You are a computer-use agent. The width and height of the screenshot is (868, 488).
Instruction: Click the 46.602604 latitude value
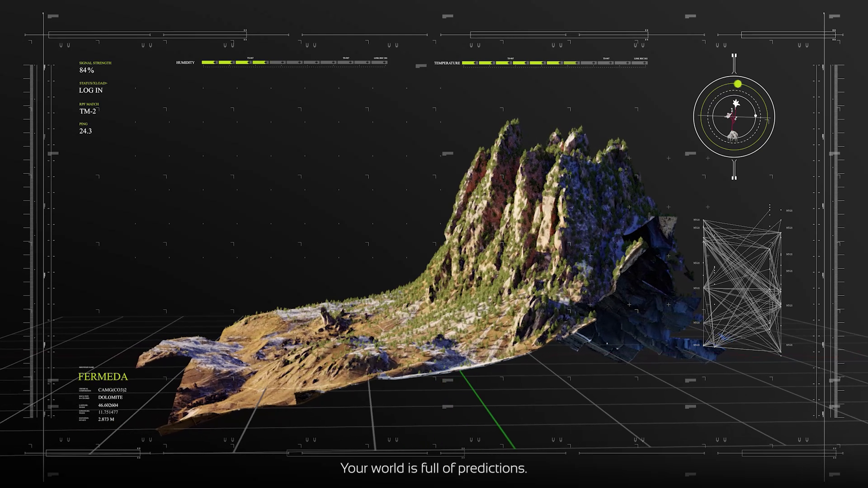[108, 405]
